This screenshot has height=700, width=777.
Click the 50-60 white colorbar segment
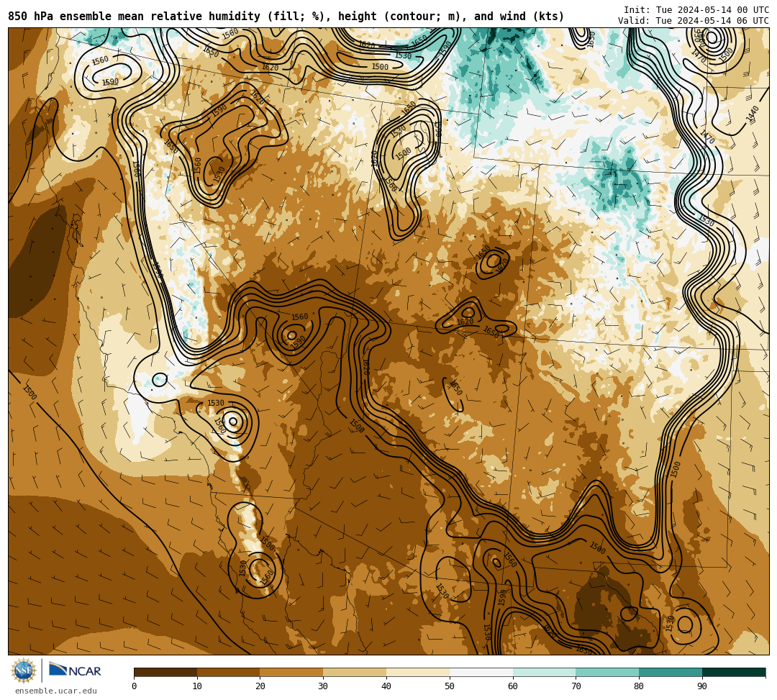481,672
